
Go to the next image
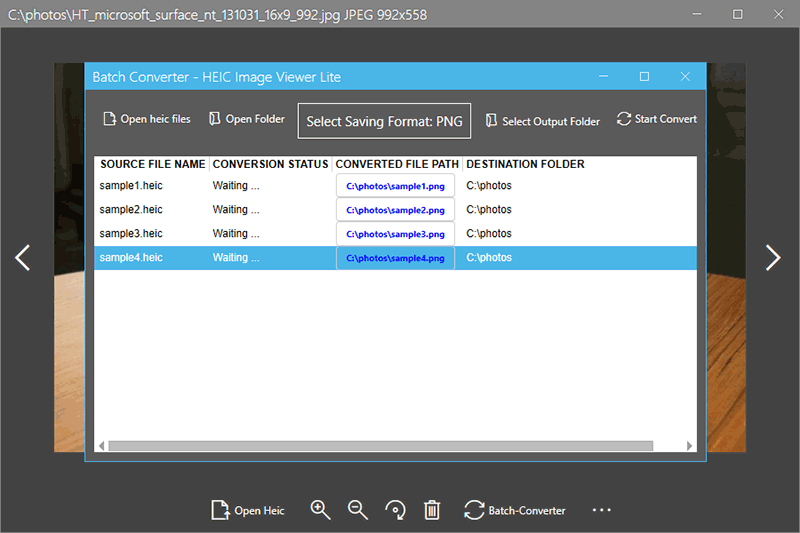click(x=773, y=257)
